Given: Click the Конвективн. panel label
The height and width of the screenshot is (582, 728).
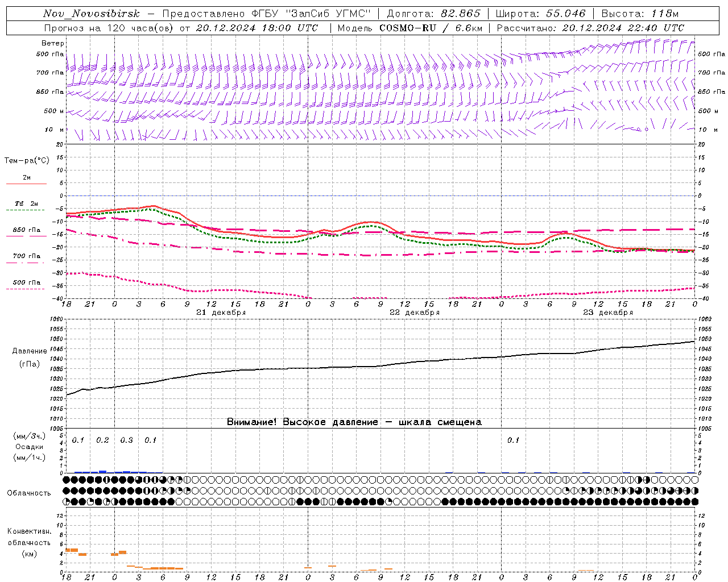Looking at the screenshot, I should tap(29, 531).
